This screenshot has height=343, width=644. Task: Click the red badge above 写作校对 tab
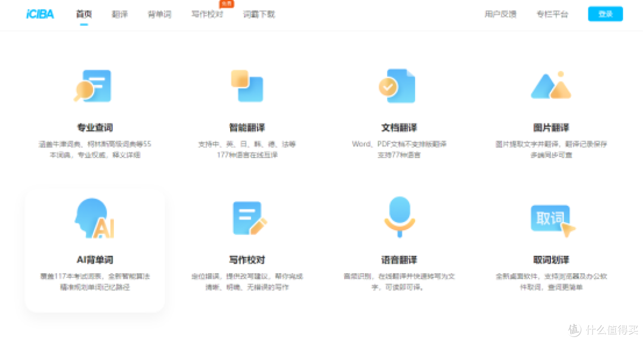pos(227,4)
